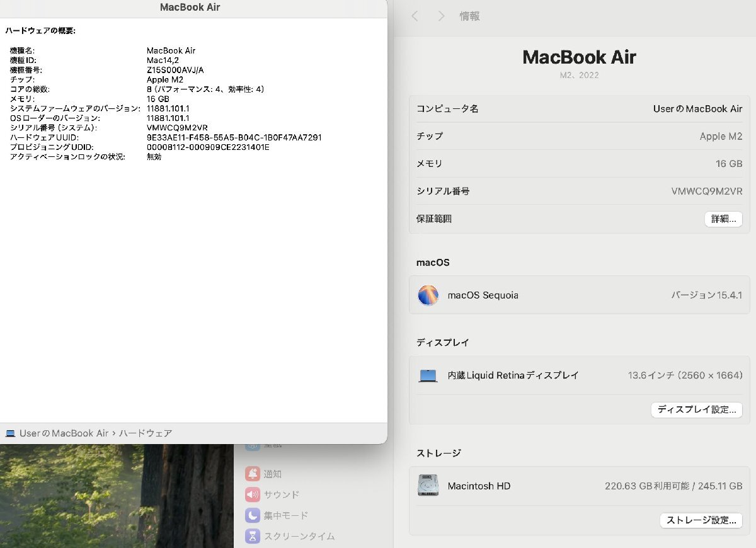Open 通知 in the sidebar
This screenshot has width=756, height=548.
[x=263, y=474]
